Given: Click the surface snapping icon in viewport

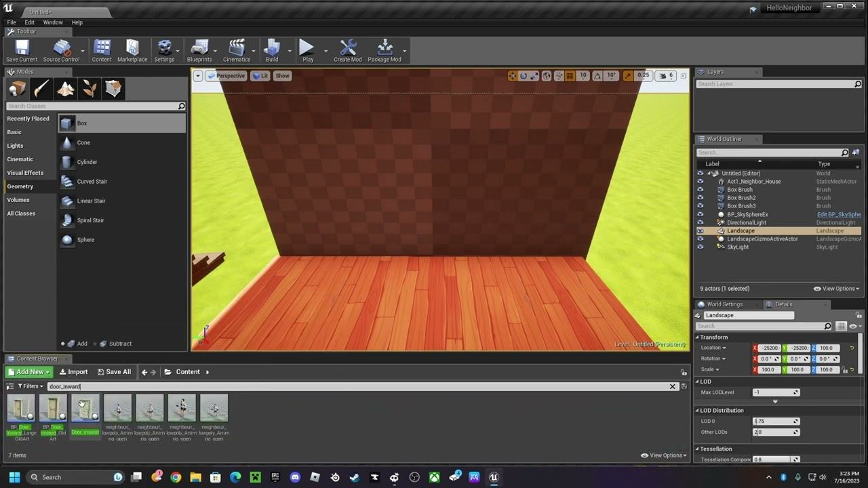Looking at the screenshot, I should pyautogui.click(x=559, y=76).
